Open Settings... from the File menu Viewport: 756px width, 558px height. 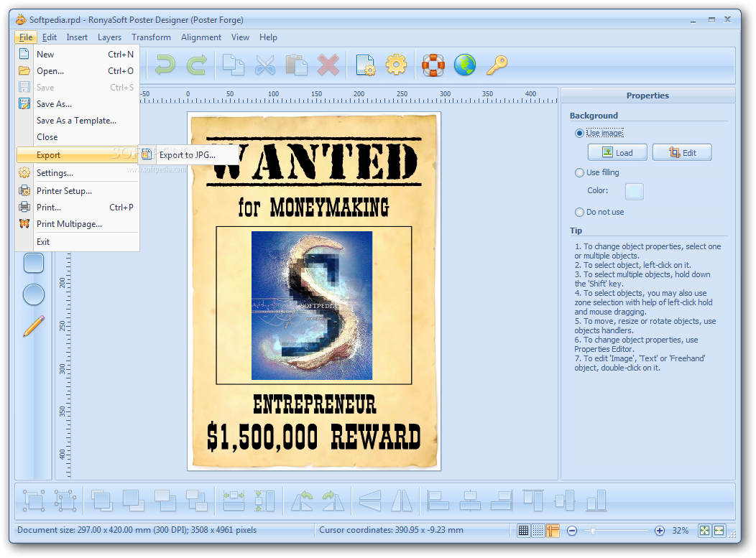click(77, 173)
